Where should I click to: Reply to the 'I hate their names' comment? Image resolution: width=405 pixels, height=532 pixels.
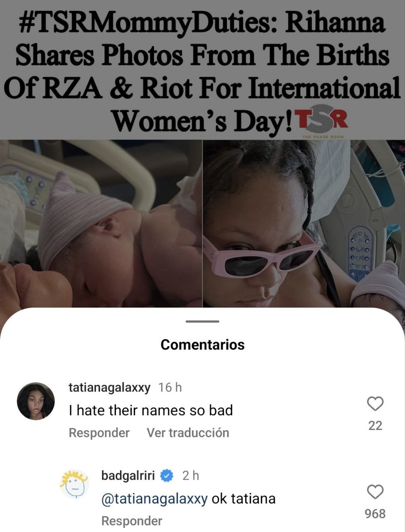tap(99, 433)
